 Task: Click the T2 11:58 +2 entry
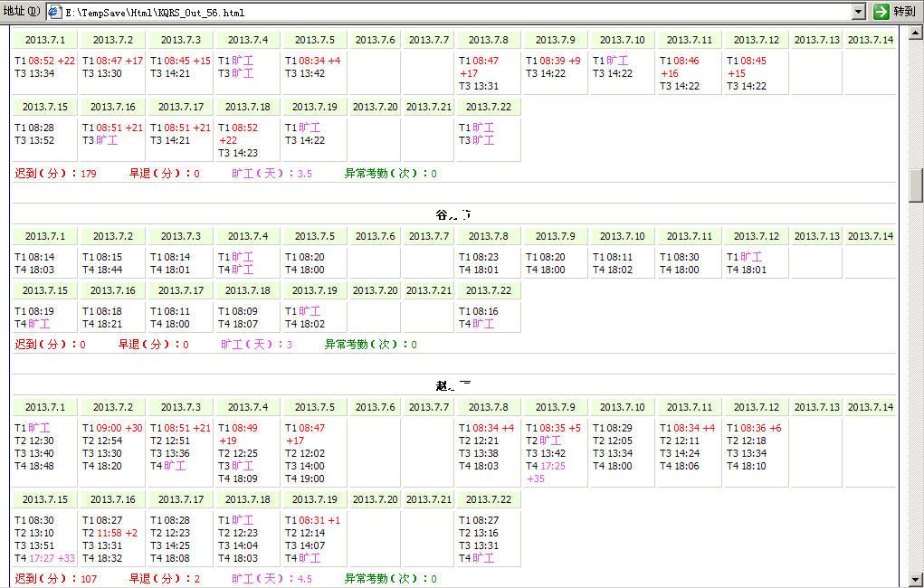110,533
